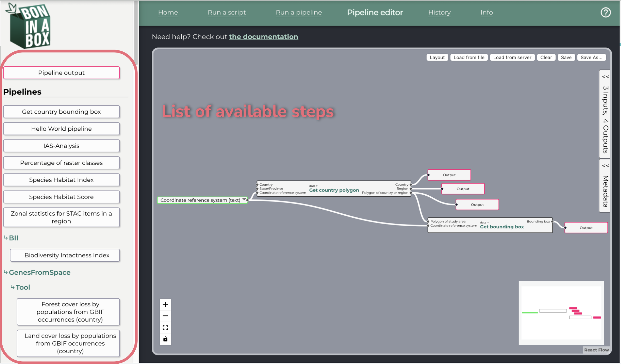621x364 pixels.
Task: Collapse the GenesFromSpace folder
Action: pyautogui.click(x=37, y=272)
